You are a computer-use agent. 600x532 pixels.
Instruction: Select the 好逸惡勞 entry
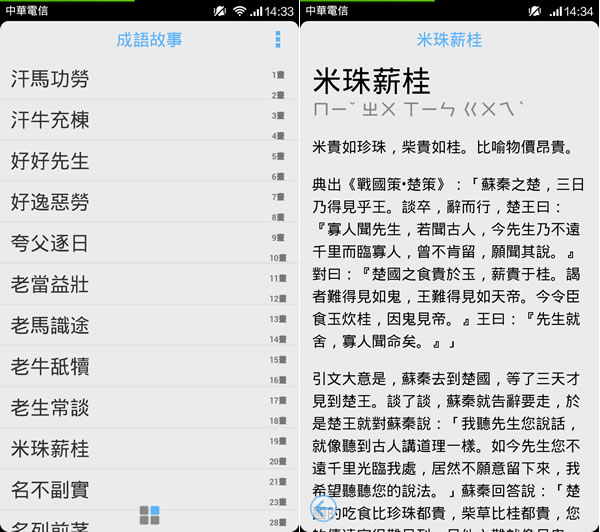point(149,202)
